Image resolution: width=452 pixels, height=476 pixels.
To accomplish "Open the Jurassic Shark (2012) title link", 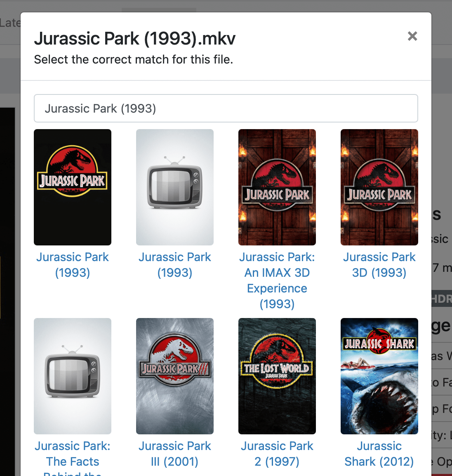I will (x=379, y=454).
